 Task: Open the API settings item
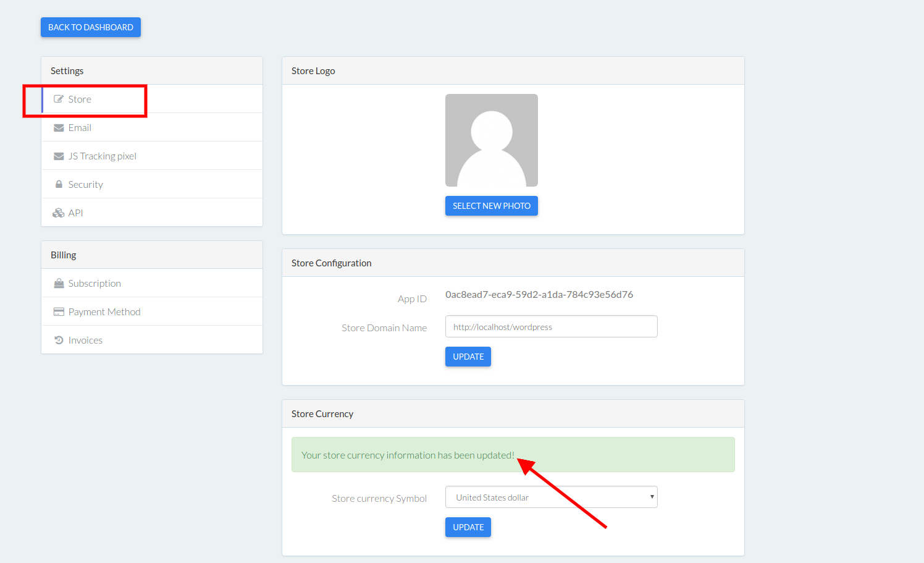[x=152, y=213]
